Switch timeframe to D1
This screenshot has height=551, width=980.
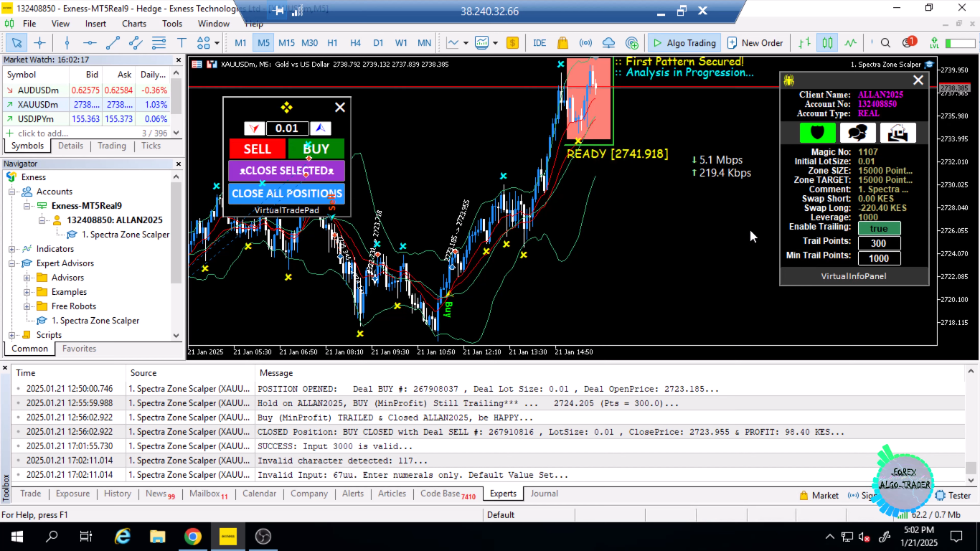(x=378, y=43)
